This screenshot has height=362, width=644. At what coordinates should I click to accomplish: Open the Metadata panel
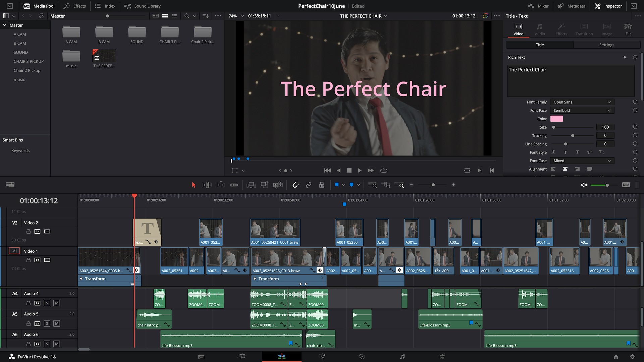tap(571, 6)
